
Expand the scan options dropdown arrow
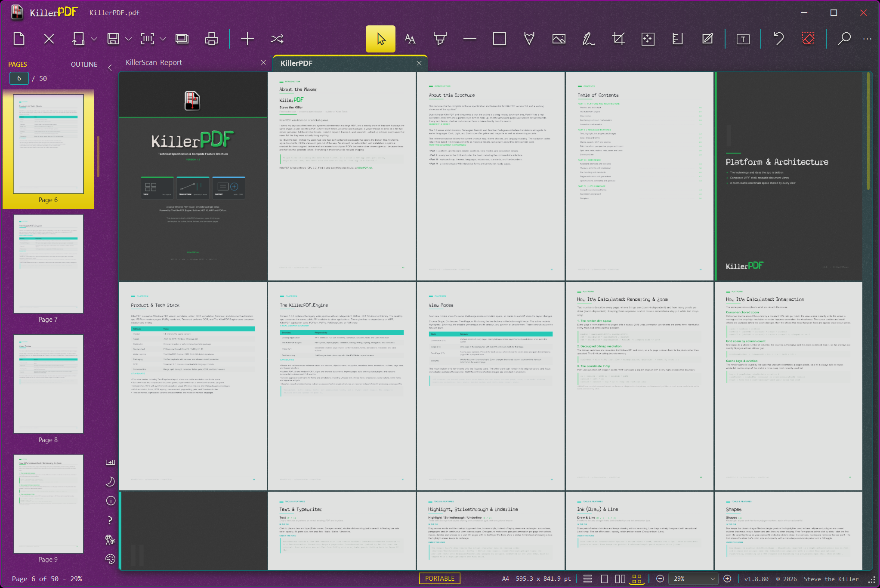click(x=163, y=39)
